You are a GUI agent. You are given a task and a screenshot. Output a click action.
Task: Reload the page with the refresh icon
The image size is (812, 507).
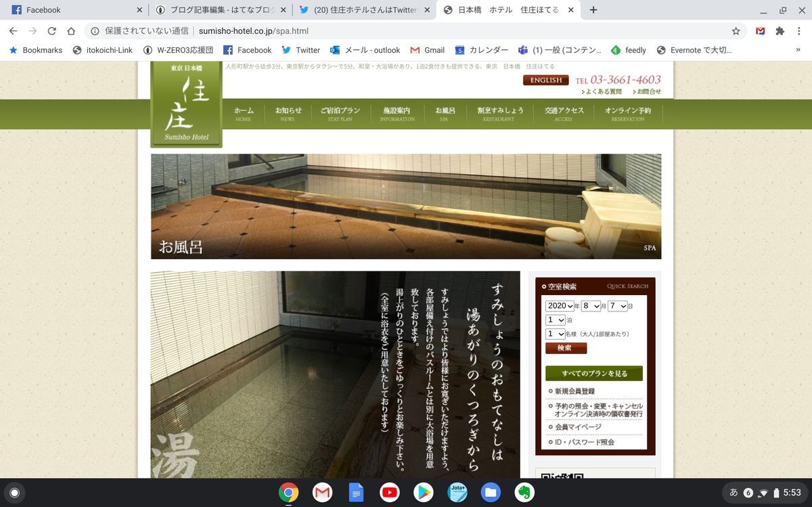tap(52, 31)
